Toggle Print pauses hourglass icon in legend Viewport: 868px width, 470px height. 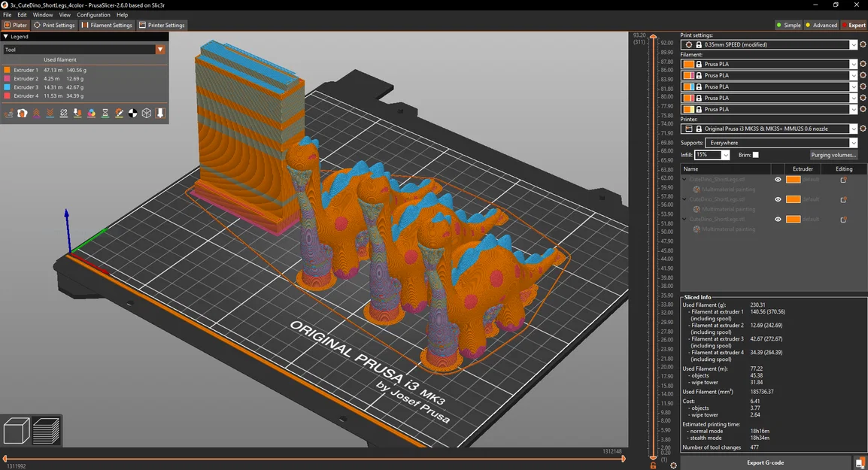point(105,113)
